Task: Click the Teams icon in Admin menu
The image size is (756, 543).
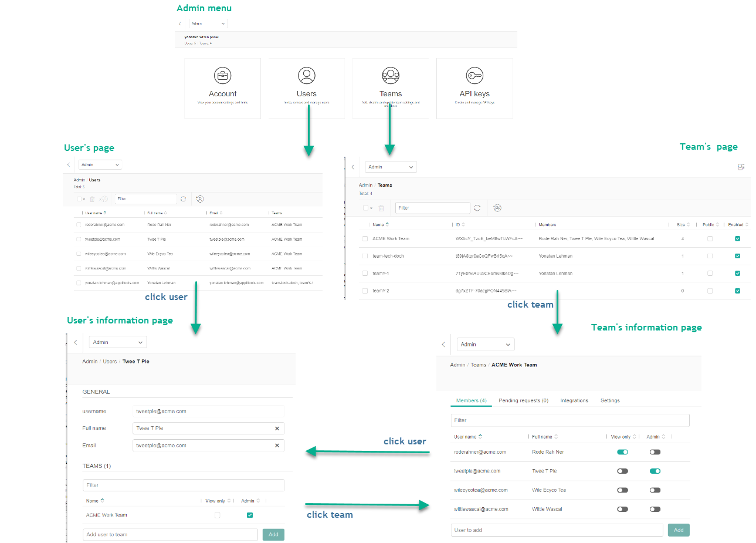Action: [391, 76]
